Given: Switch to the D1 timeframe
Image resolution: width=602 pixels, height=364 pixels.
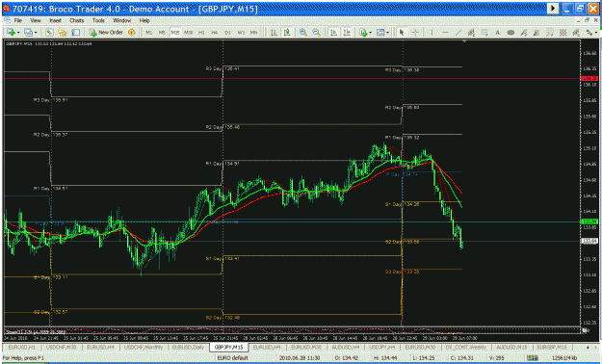Looking at the screenshot, I should [227, 33].
